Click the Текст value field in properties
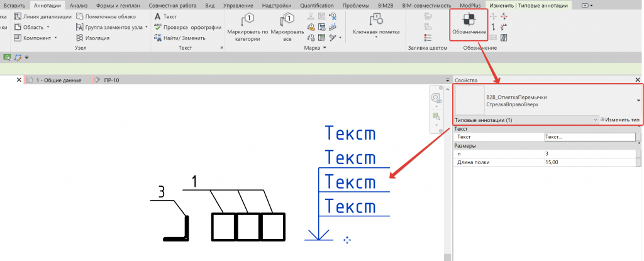Image resolution: width=644 pixels, height=261 pixels. (x=589, y=136)
